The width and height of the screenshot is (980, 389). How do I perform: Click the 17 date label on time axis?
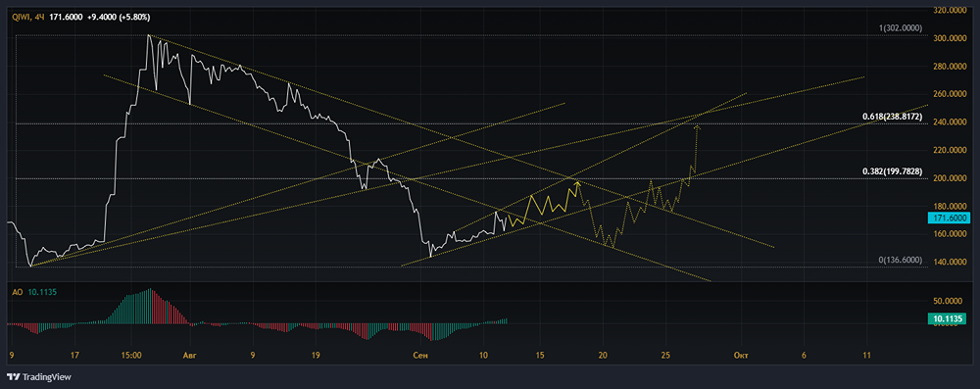75,356
